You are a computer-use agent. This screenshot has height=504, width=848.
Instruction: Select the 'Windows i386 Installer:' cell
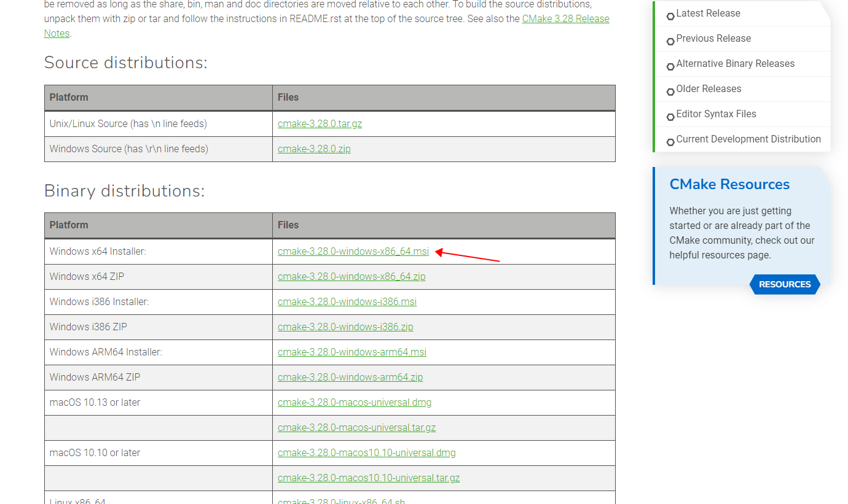pyautogui.click(x=159, y=301)
